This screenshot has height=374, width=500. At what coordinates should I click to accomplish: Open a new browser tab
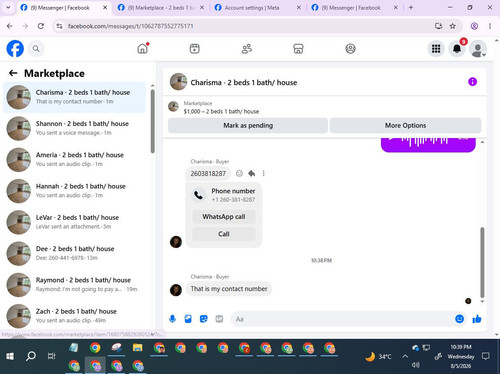[x=411, y=7]
